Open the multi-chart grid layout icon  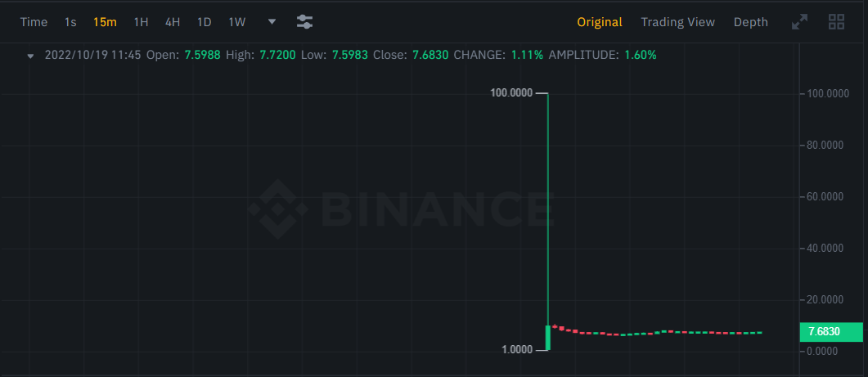coord(836,22)
